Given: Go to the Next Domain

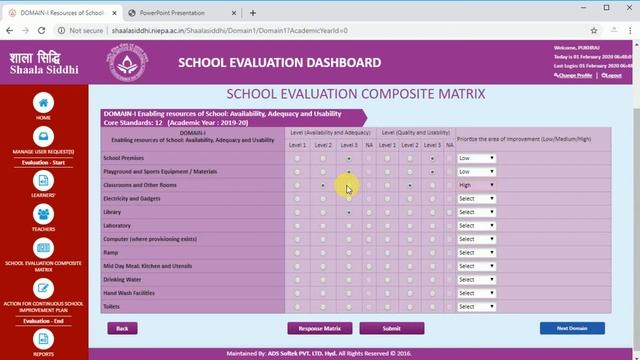Looking at the screenshot, I should point(572,328).
